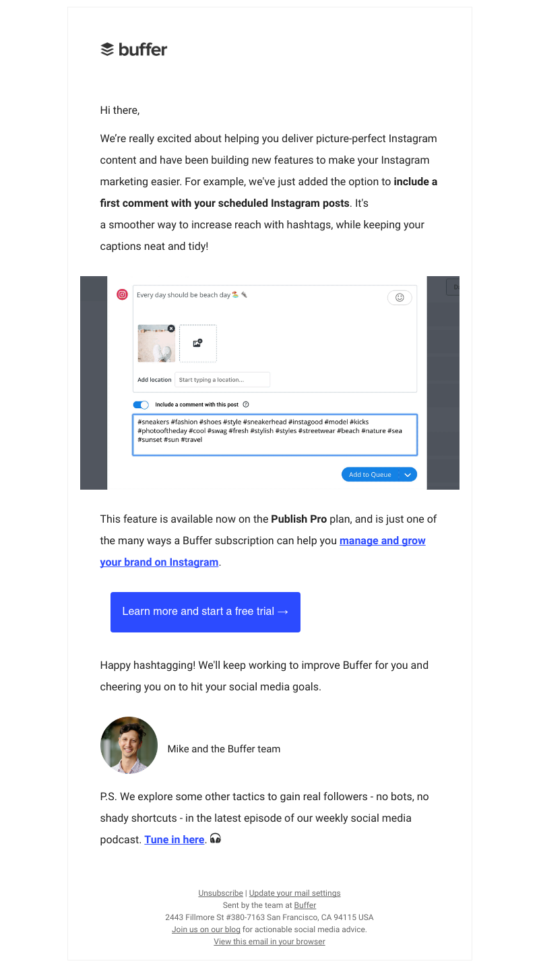Click Mike's profile photo
The width and height of the screenshot is (539, 980).
(x=129, y=745)
